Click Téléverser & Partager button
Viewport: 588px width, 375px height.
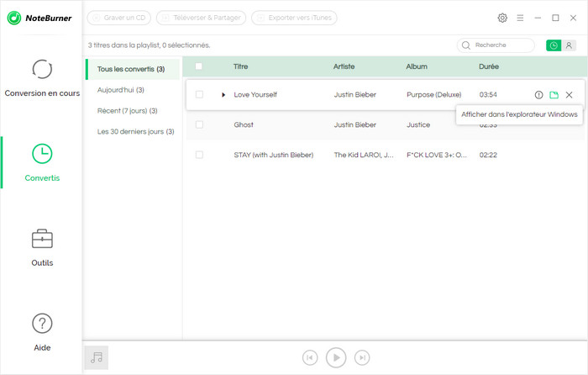tap(201, 18)
